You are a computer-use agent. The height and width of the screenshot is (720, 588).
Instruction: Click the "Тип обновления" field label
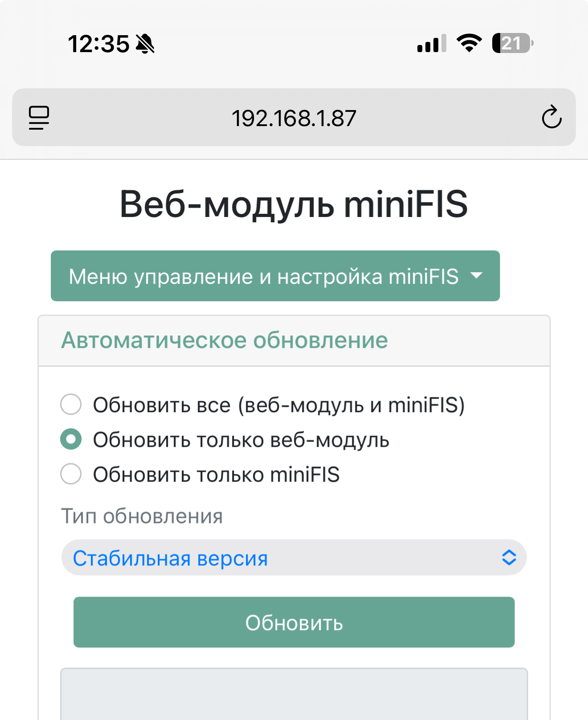point(142,516)
